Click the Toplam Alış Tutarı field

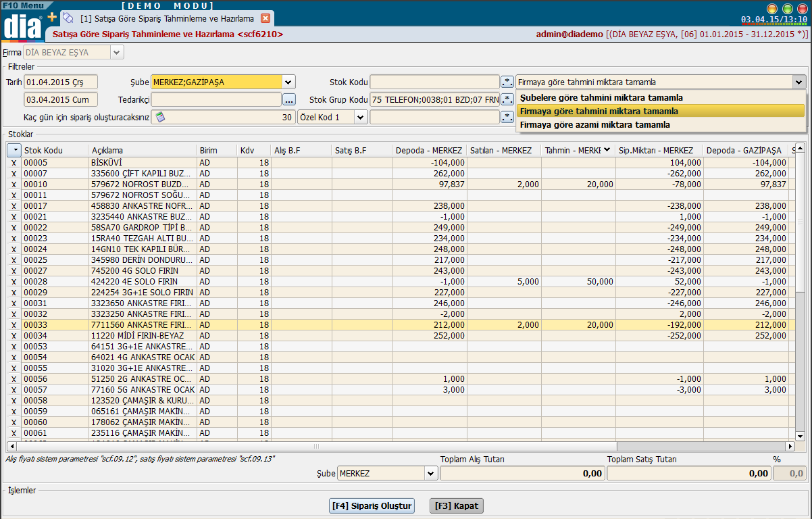point(522,474)
